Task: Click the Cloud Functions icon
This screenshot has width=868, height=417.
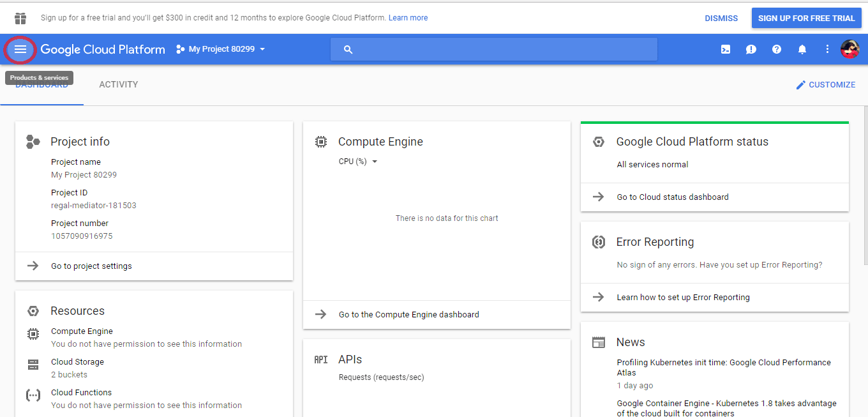Action: 33,395
